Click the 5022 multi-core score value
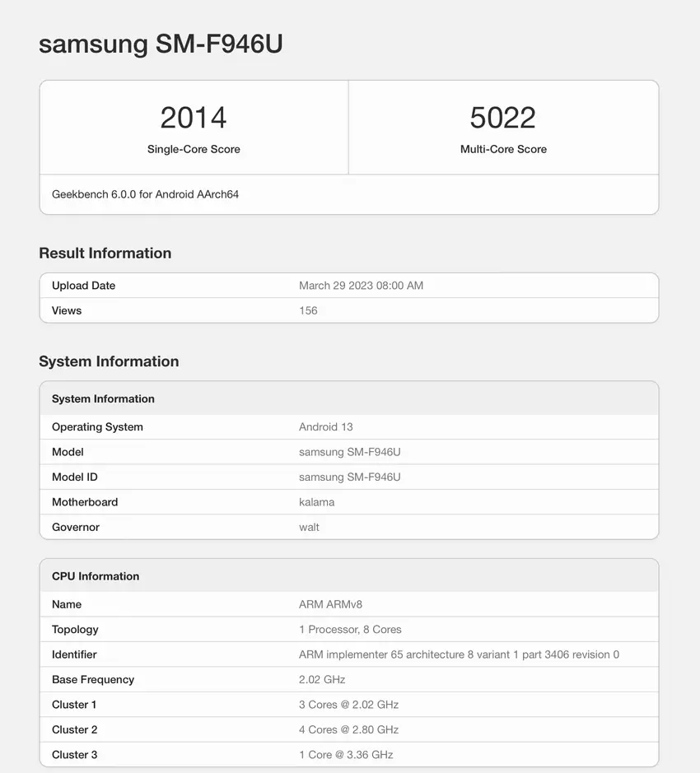Screen dimensions: 700x773 tap(502, 118)
